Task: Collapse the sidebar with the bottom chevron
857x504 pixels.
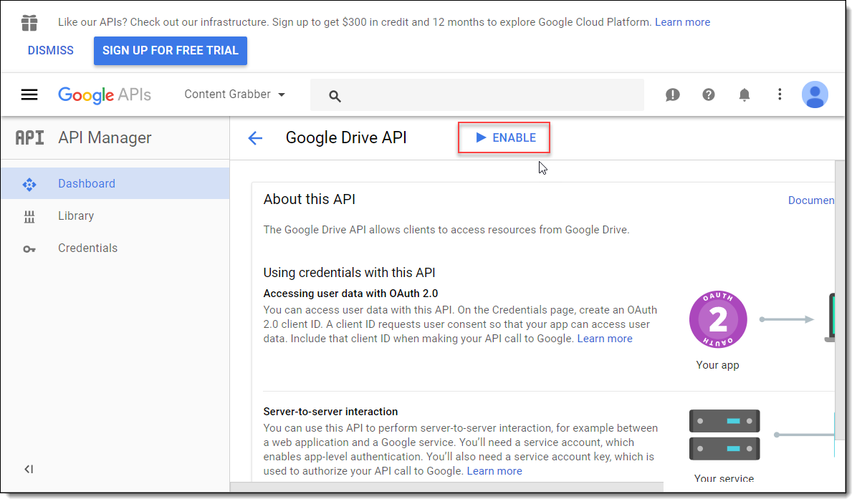Action: point(29,469)
